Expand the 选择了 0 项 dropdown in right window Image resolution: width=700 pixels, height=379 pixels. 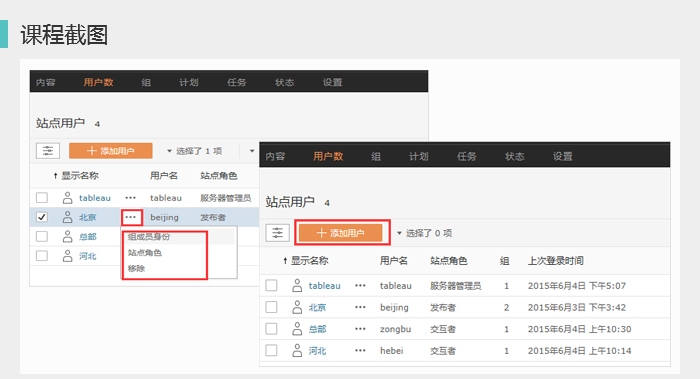(424, 233)
